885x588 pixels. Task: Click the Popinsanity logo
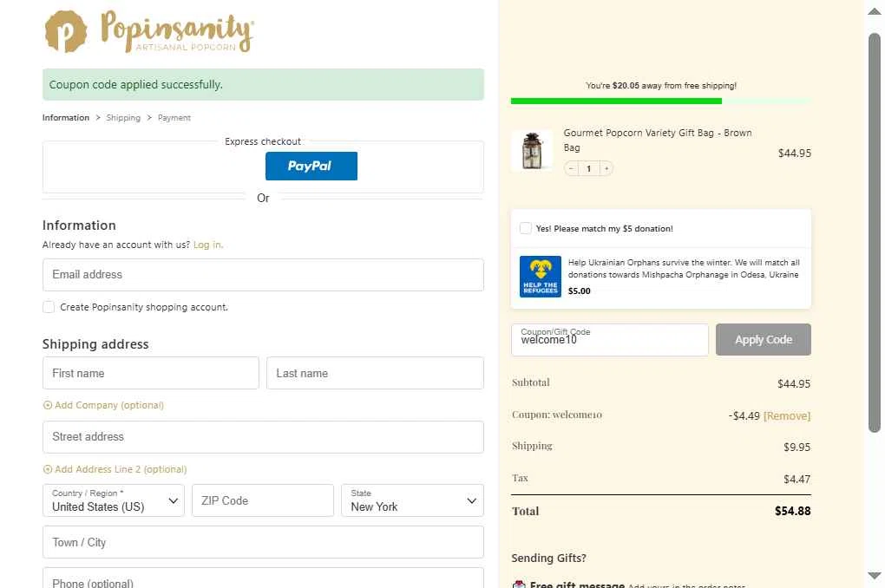coord(149,31)
